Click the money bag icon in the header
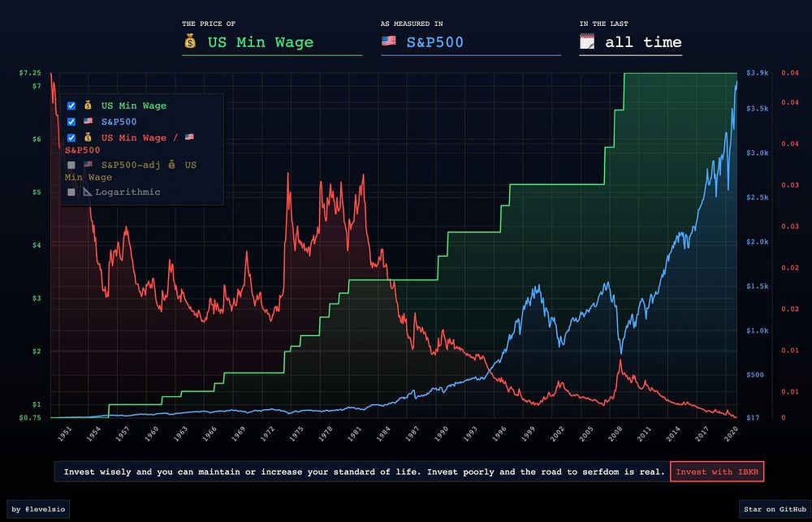Viewport: 812px width, 522px height. (190, 41)
